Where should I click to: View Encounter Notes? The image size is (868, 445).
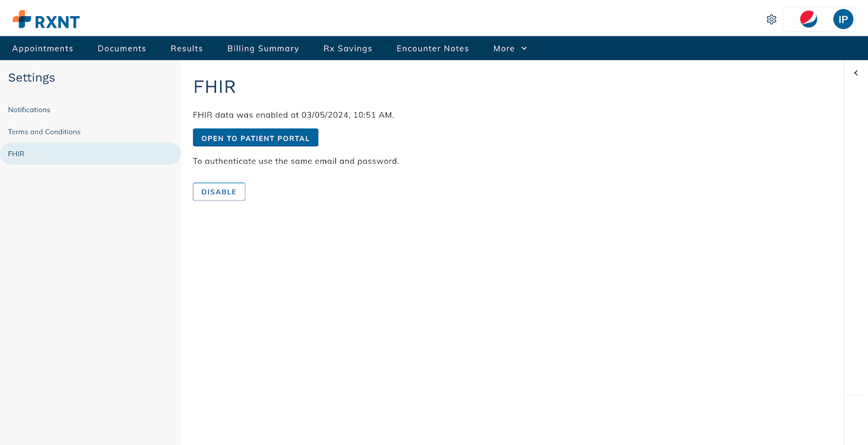click(432, 49)
